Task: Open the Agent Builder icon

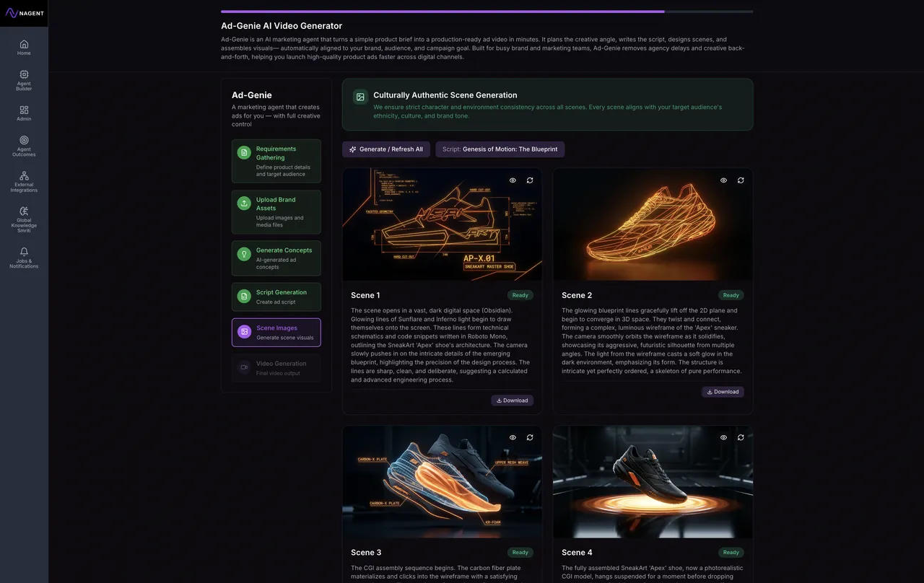Action: (x=24, y=74)
